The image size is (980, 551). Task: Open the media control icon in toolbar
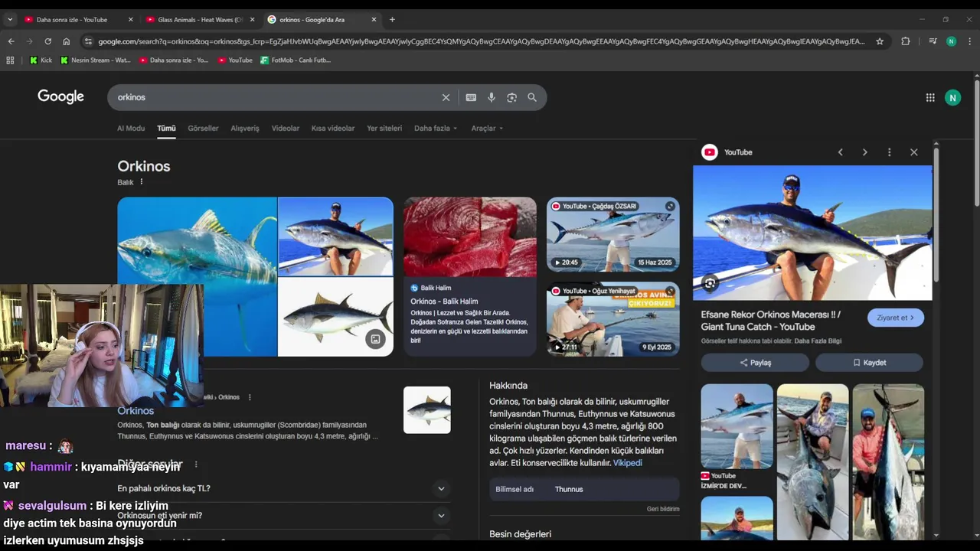[x=932, y=41]
